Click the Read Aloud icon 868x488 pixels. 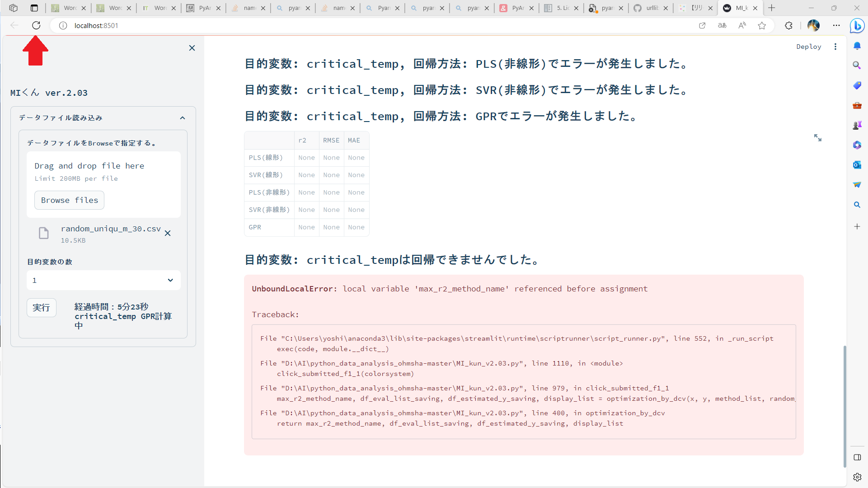click(742, 26)
